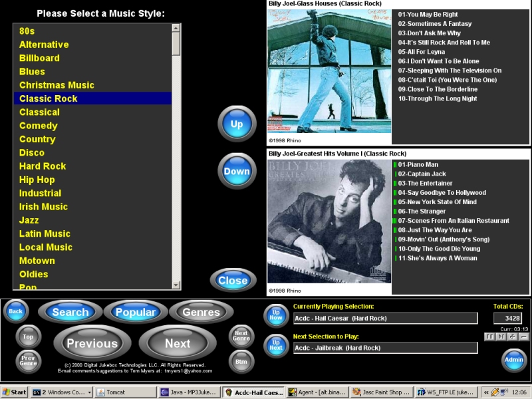
Task: Choose Country from the style list
Action: [92, 139]
